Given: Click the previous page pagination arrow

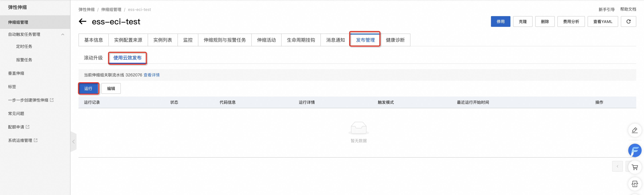Looking at the screenshot, I should coord(617,166).
